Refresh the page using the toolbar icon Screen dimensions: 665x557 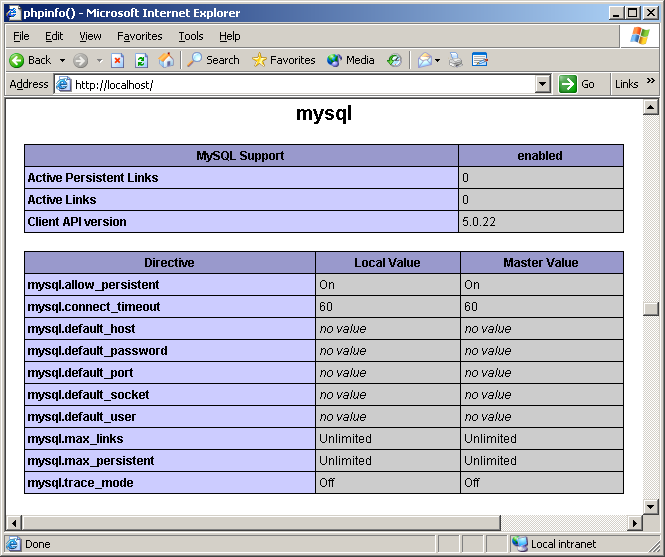141,60
